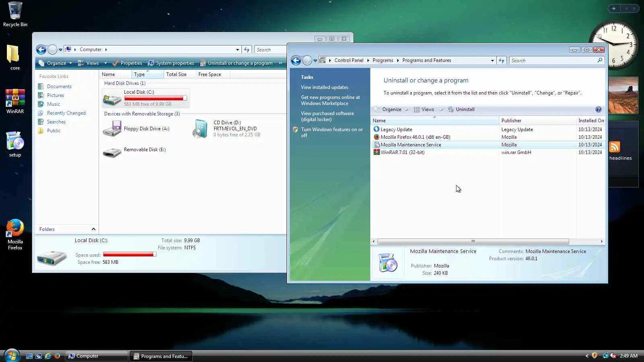Screen dimensions: 644x362
Task: Launch Firefox from Quick Launch
Action: pos(57,356)
